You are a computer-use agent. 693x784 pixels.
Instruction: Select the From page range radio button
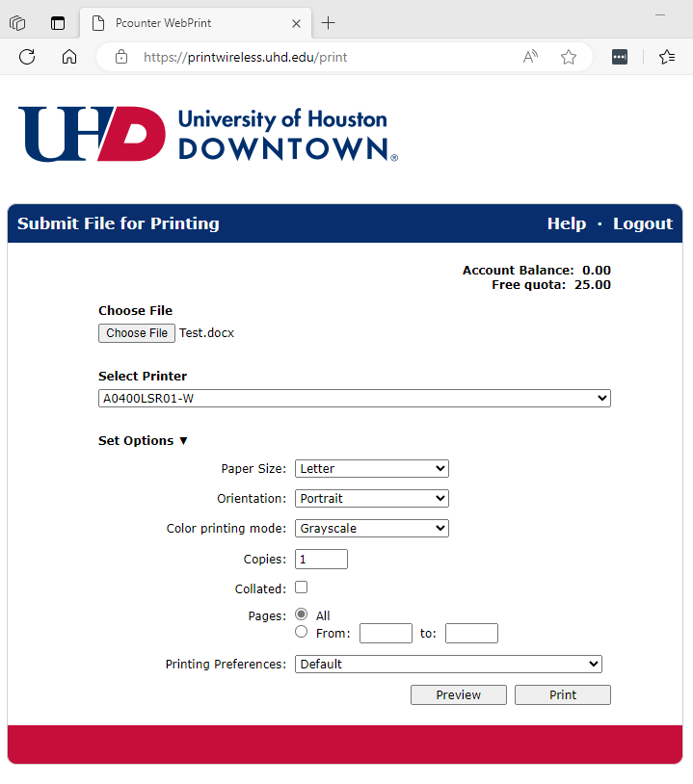coord(302,632)
